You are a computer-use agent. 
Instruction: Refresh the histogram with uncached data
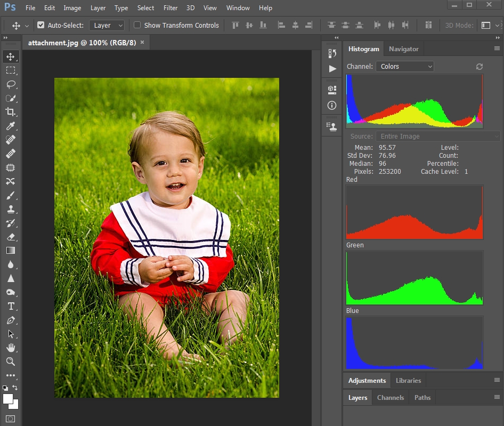479,67
